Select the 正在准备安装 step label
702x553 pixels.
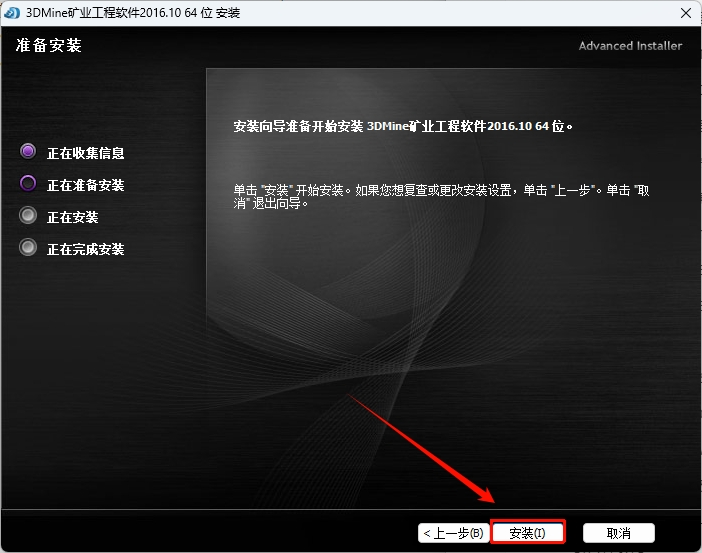pyautogui.click(x=86, y=185)
